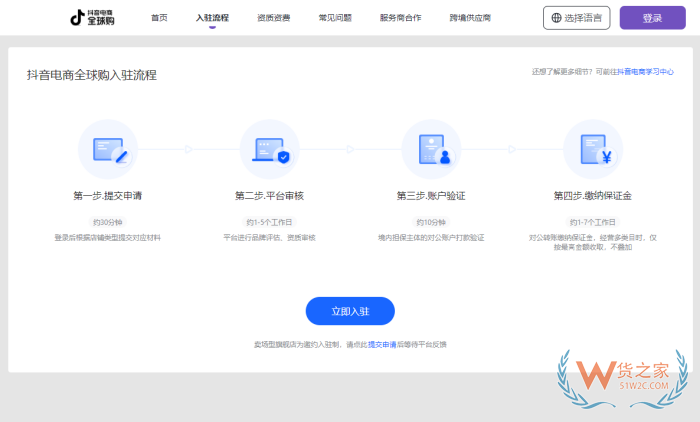700x422 pixels.
Task: Click the 抖音电商全球购入驻流程 page title
Action: pyautogui.click(x=92, y=75)
